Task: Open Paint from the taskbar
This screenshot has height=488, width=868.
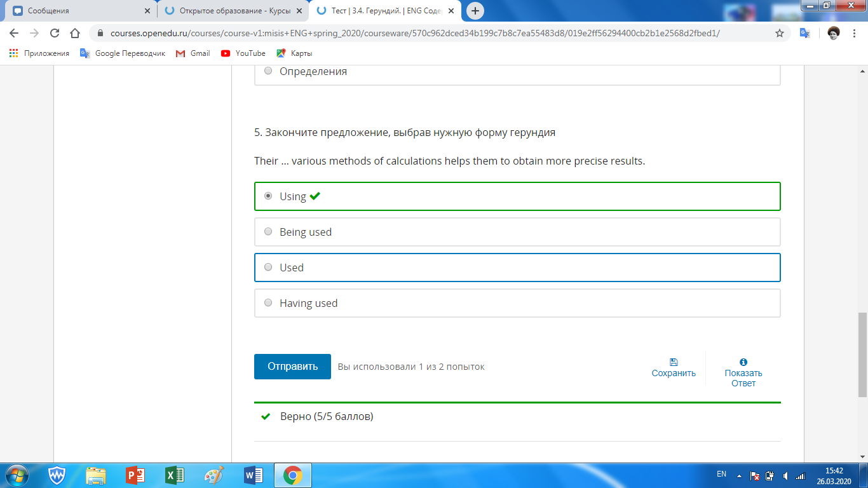Action: [214, 475]
